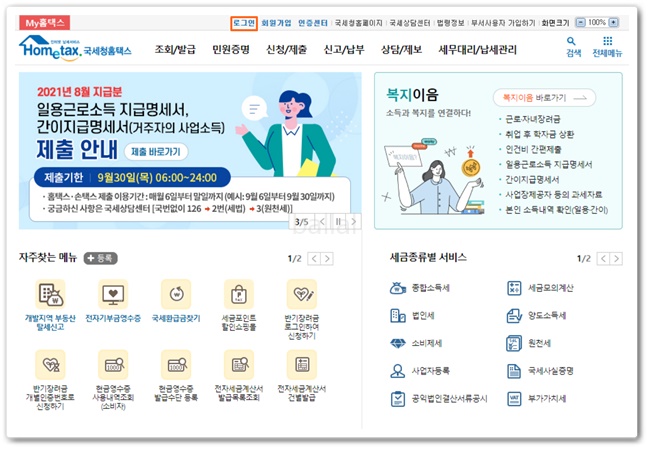
Task: Go to next banner slide
Action: 354,222
